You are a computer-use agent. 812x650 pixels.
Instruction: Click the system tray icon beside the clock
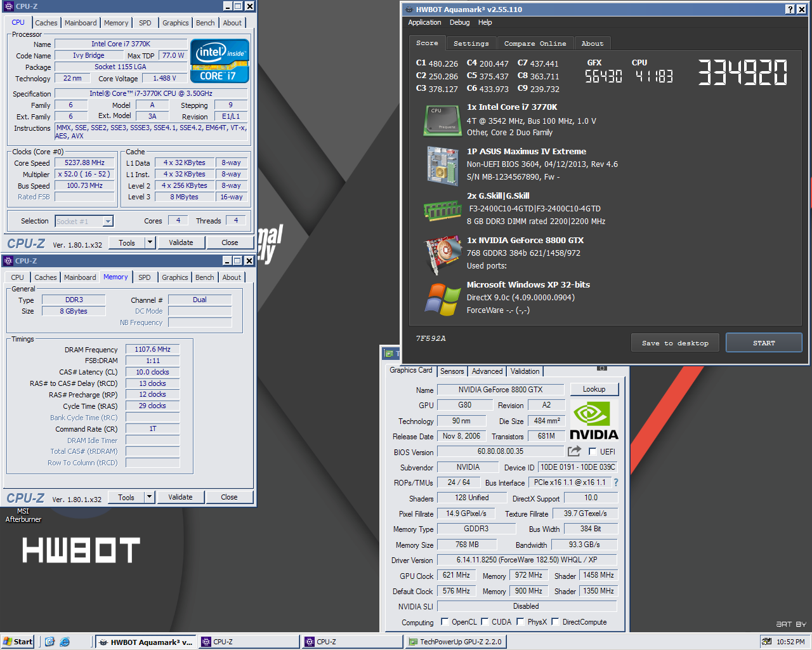tap(768, 642)
